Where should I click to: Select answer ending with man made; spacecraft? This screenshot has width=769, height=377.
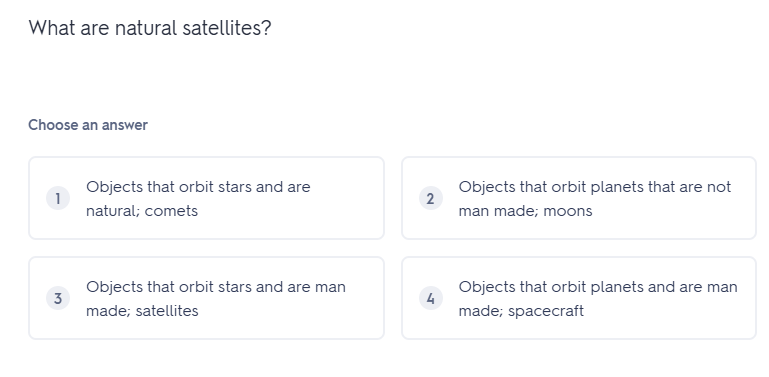579,298
